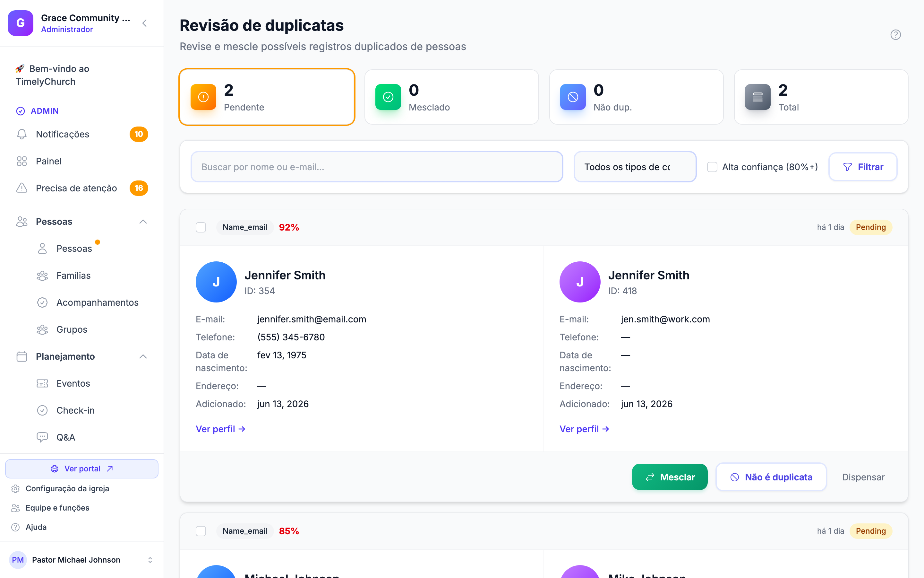Click the Não é duplicata button
924x578 pixels.
[x=771, y=477]
